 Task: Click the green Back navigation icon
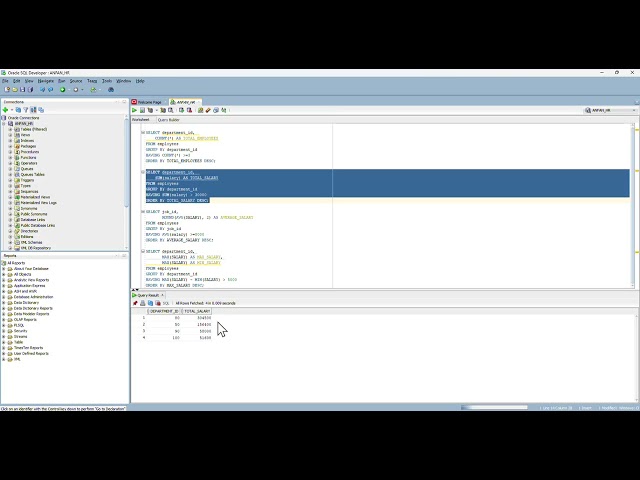(62, 89)
